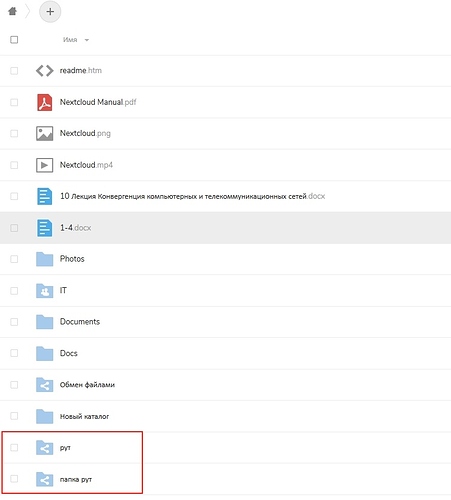
Task: Open the Docs folder
Action: (x=69, y=353)
